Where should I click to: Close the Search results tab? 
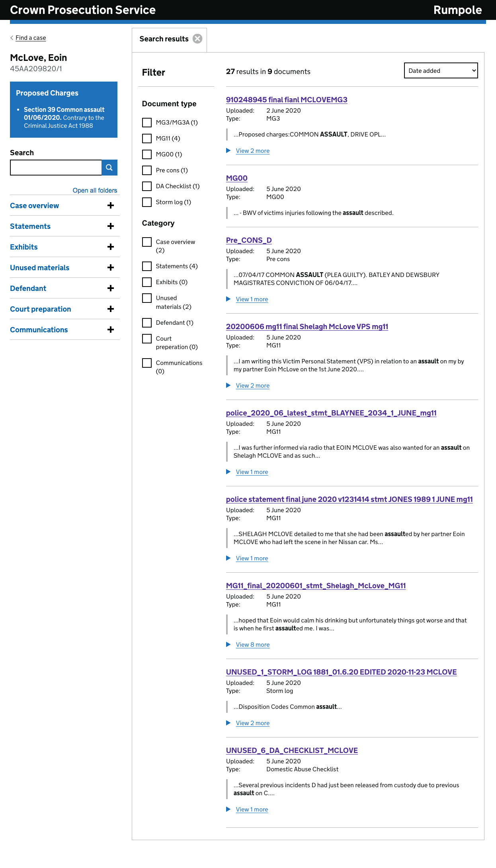[197, 39]
